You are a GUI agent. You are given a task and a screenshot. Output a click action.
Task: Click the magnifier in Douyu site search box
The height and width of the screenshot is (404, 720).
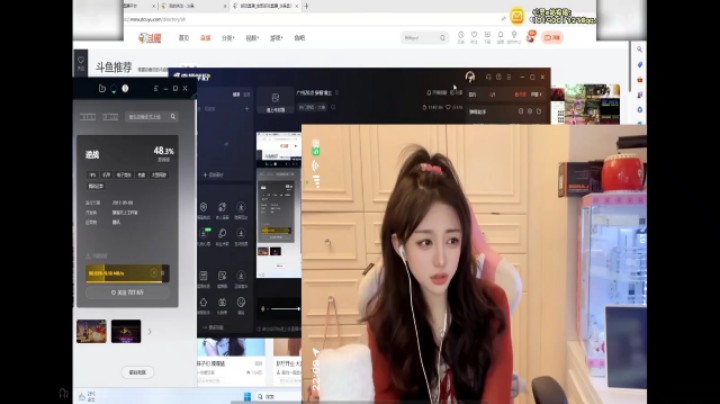(443, 38)
